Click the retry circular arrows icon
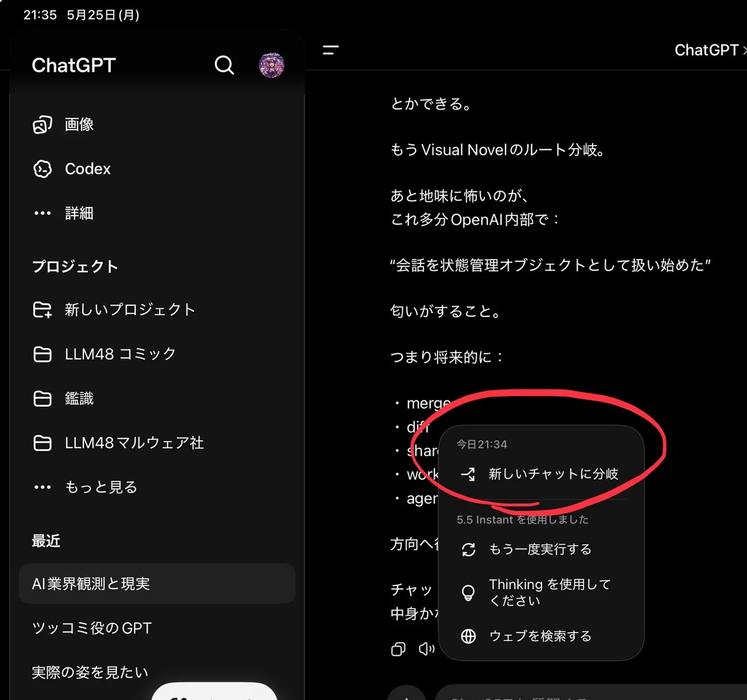The width and height of the screenshot is (747, 700). click(468, 549)
